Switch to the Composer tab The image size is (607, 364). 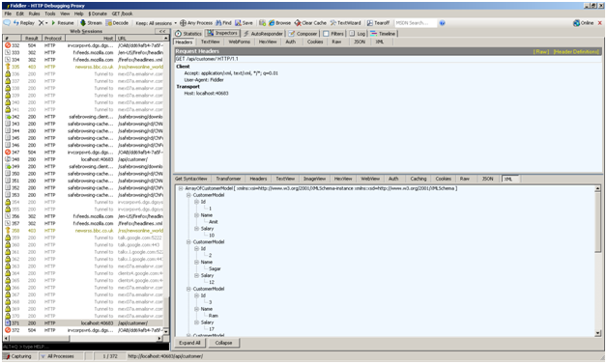[x=303, y=34]
